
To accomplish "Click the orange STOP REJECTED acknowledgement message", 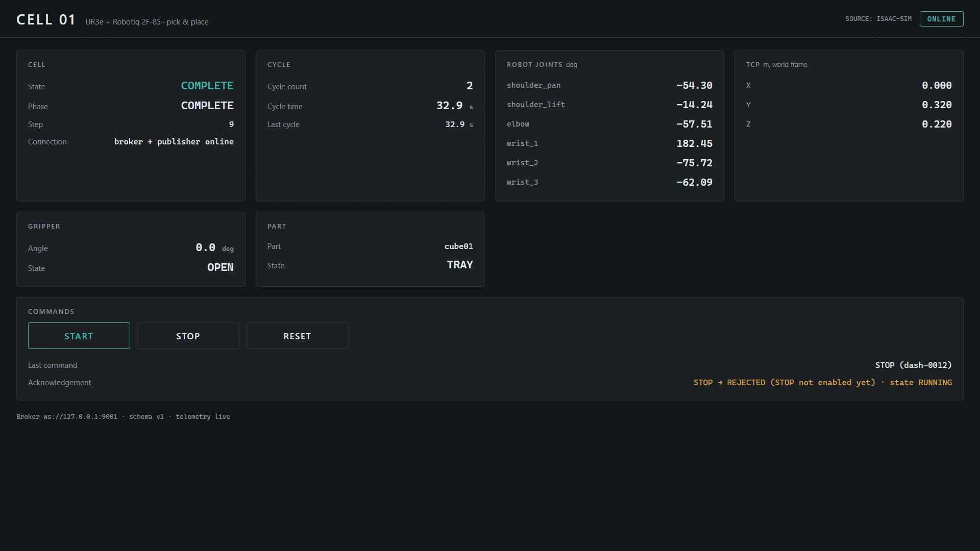I will click(x=822, y=383).
